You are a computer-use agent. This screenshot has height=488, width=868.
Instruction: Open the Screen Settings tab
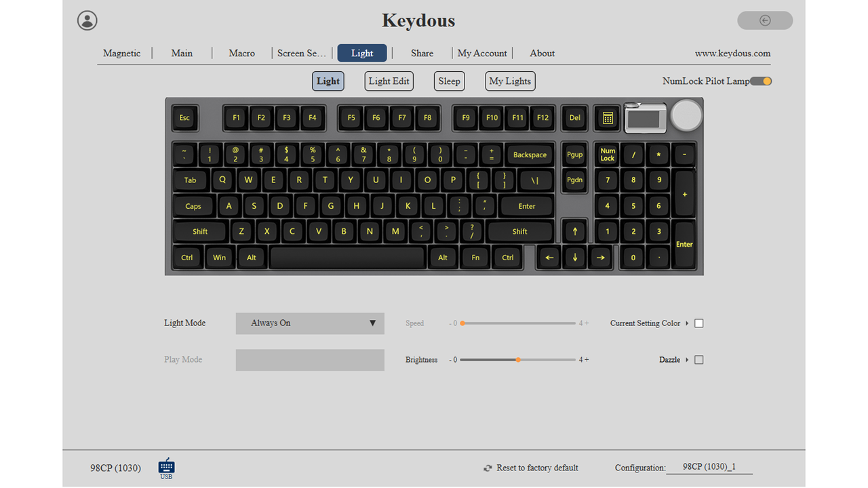(x=302, y=54)
